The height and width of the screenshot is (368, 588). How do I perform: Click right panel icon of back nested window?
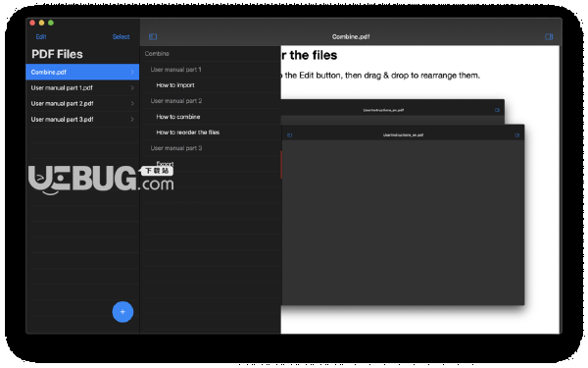click(x=497, y=110)
